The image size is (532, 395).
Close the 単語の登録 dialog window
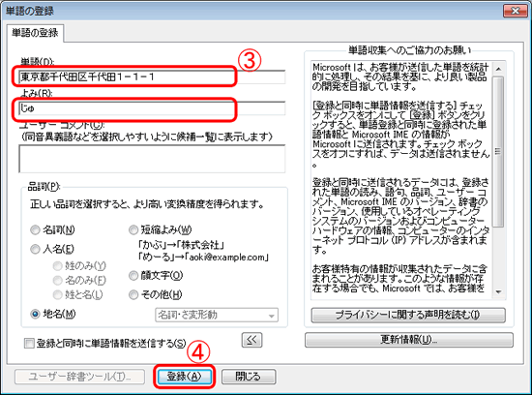click(x=515, y=11)
